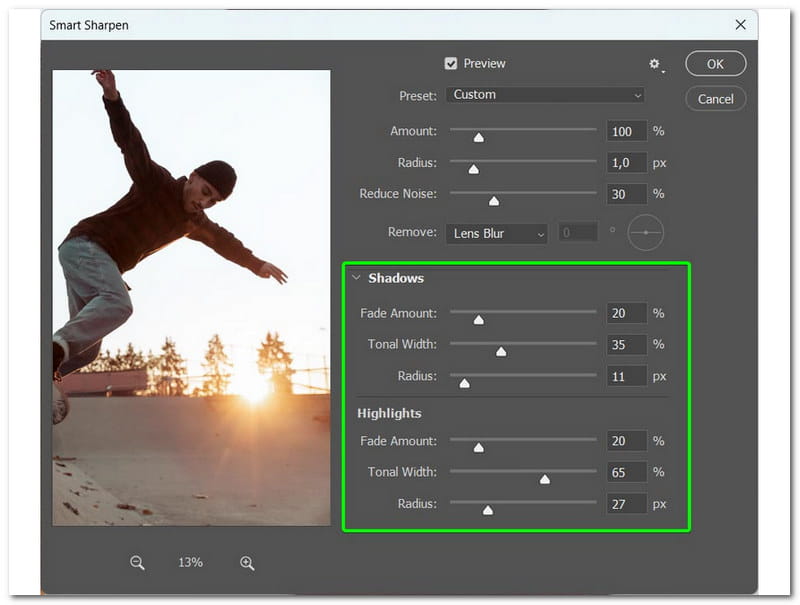
Task: Click the Reduce Noise label
Action: (398, 194)
